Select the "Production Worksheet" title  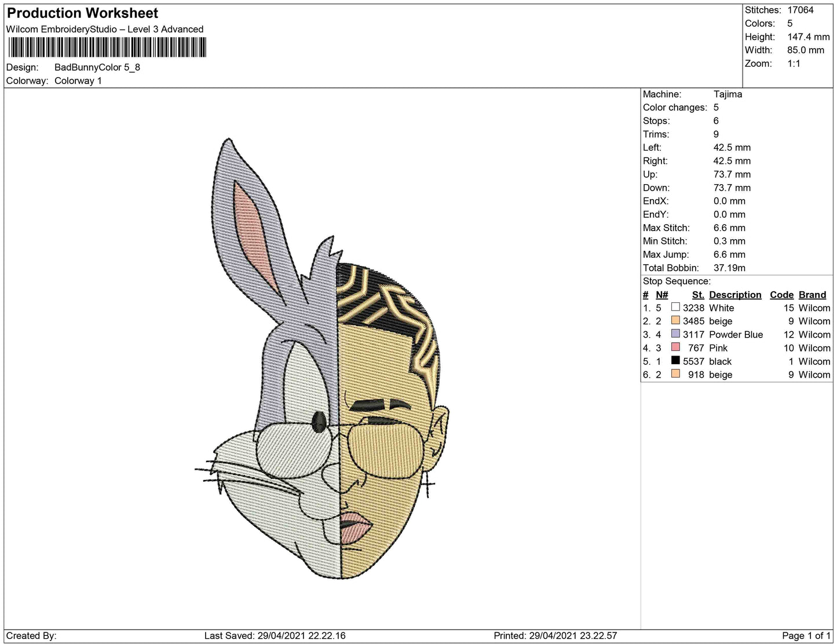82,13
